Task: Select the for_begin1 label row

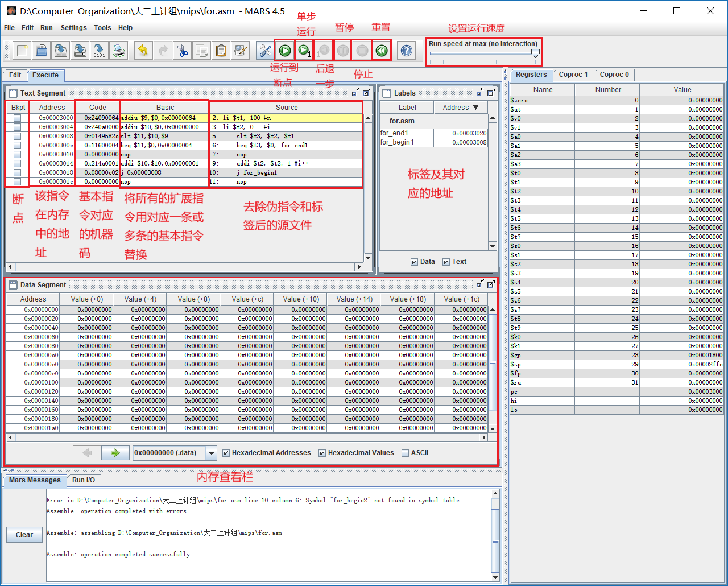Action: click(433, 142)
